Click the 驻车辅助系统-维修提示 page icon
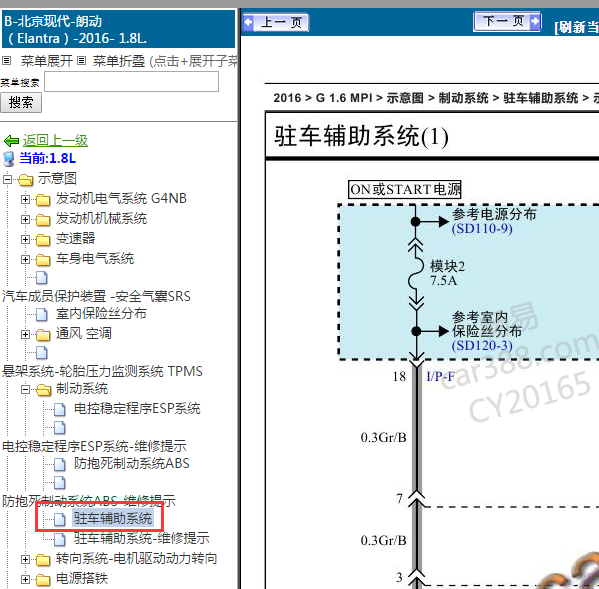The image size is (599, 589). click(60, 539)
